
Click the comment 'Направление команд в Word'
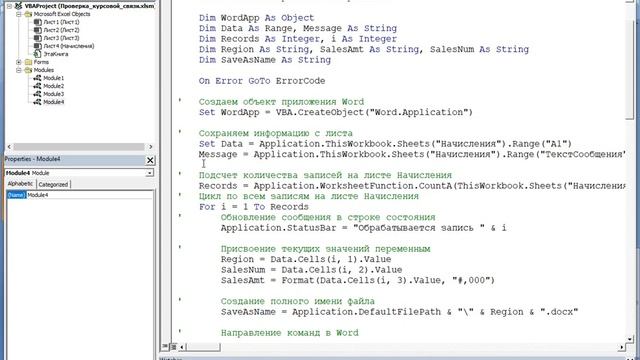[x=290, y=333]
